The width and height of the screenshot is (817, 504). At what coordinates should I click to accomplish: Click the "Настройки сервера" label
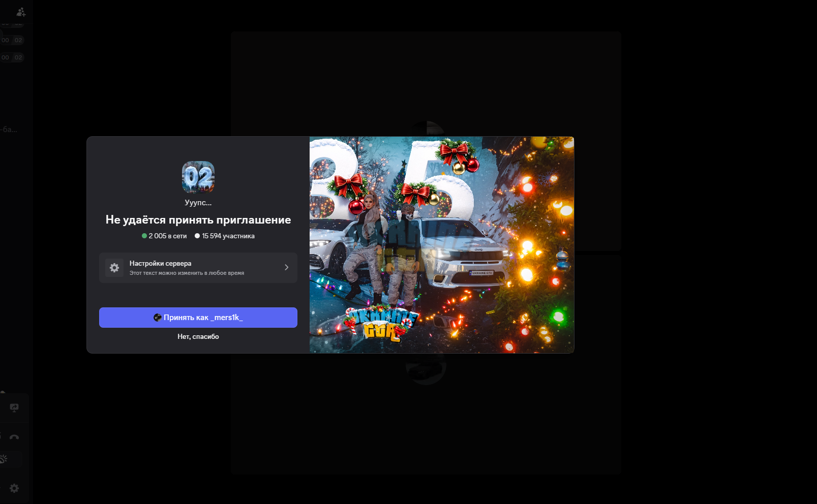tap(161, 263)
